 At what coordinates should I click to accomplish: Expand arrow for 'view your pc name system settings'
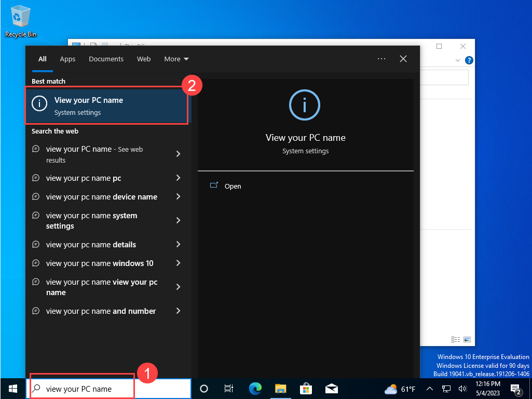[x=179, y=221]
